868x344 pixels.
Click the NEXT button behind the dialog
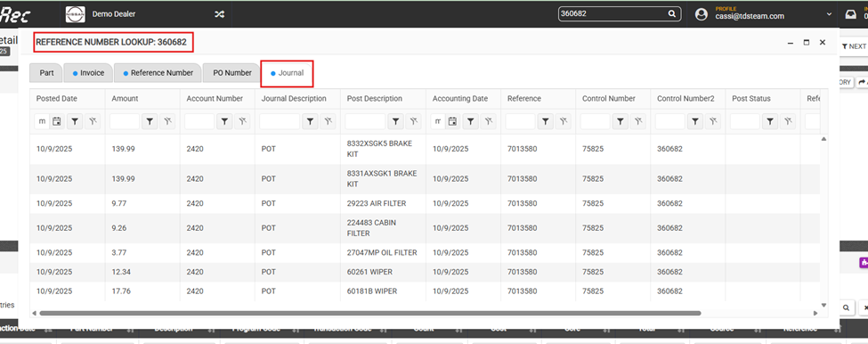point(854,46)
